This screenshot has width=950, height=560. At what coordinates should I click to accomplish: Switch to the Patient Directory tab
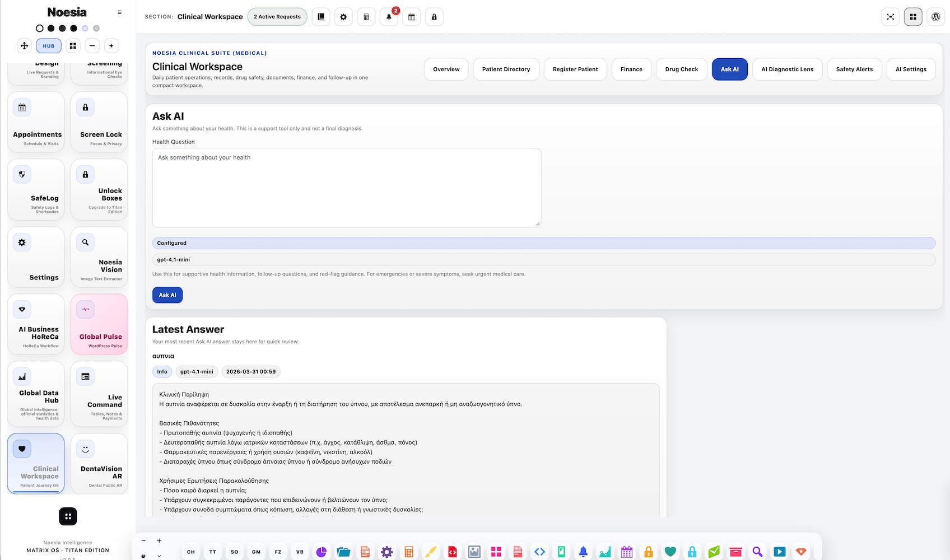(506, 69)
